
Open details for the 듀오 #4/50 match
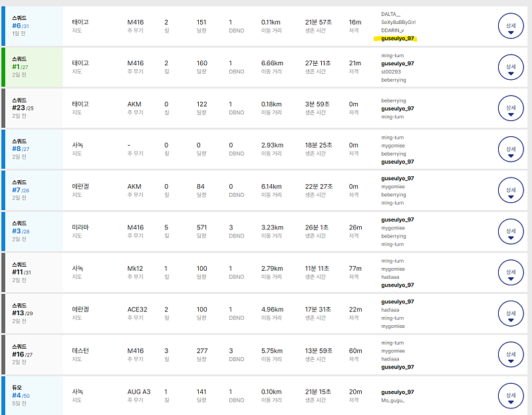tap(511, 396)
